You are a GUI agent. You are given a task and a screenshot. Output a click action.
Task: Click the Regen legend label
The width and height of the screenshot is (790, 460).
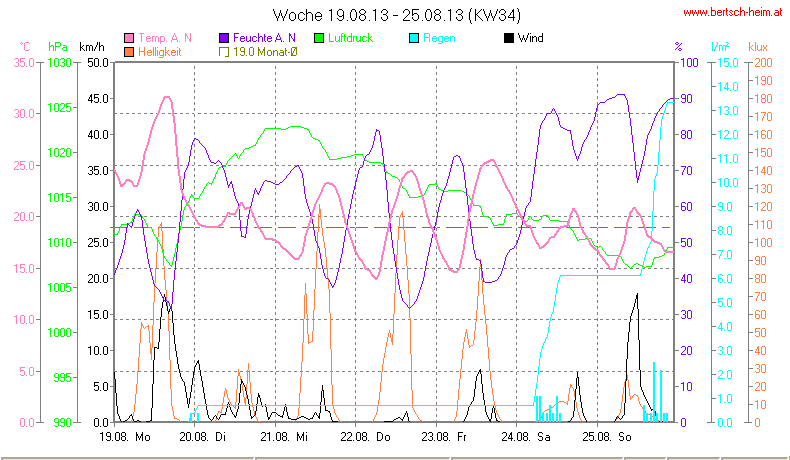(439, 38)
